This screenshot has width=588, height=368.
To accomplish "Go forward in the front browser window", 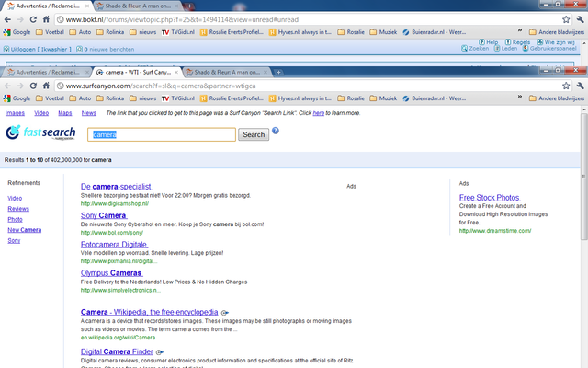I will pyautogui.click(x=20, y=86).
